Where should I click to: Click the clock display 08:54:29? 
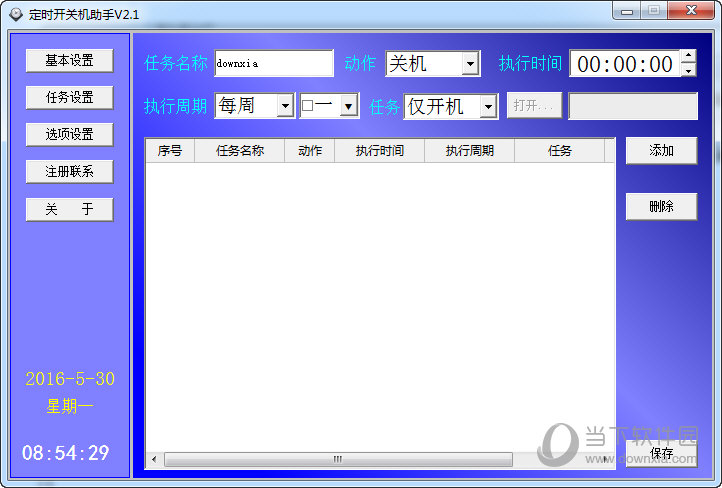[65, 453]
